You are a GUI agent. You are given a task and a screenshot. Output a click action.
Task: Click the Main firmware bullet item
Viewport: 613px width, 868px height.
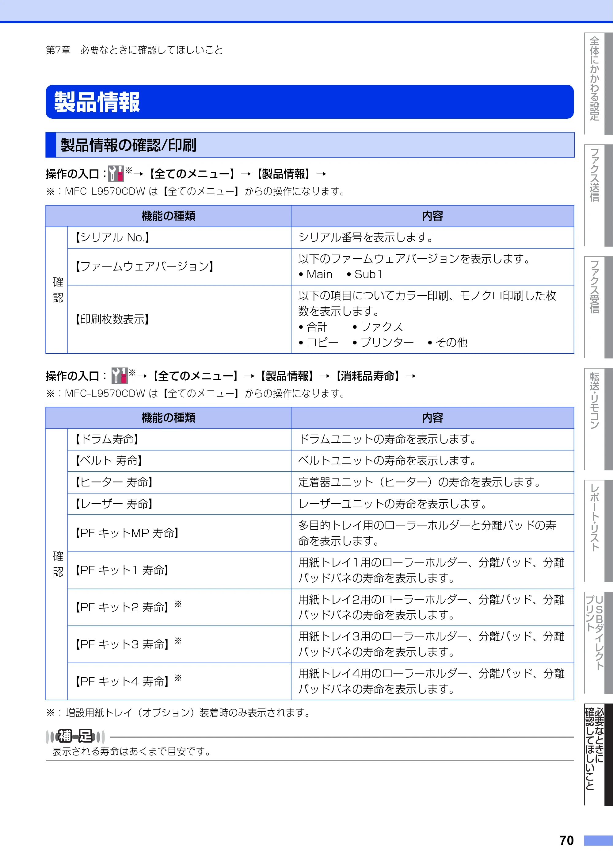tap(316, 275)
